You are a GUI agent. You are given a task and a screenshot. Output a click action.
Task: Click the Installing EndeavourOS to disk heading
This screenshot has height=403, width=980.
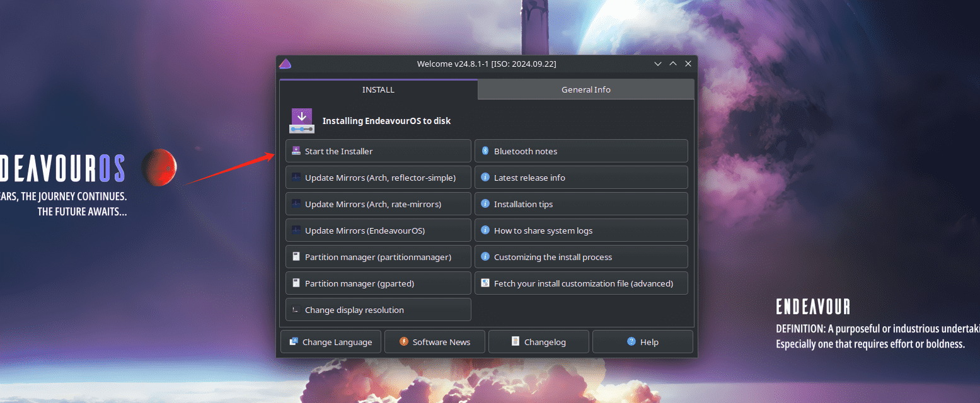point(386,120)
